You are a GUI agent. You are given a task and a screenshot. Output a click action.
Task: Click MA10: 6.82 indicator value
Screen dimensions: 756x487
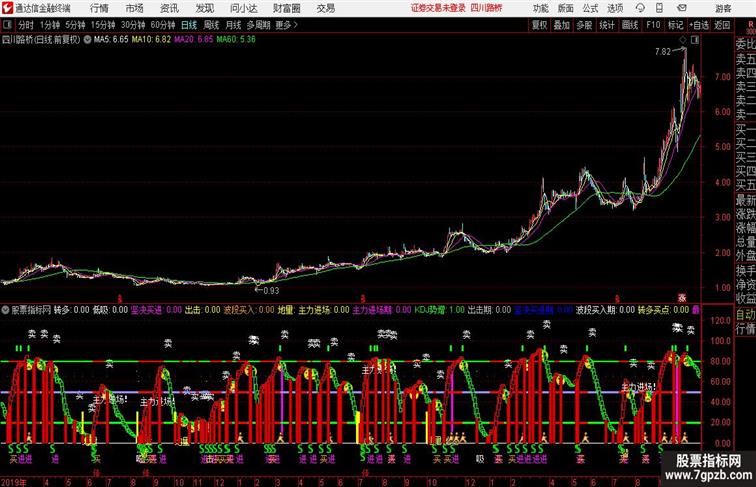coord(151,40)
